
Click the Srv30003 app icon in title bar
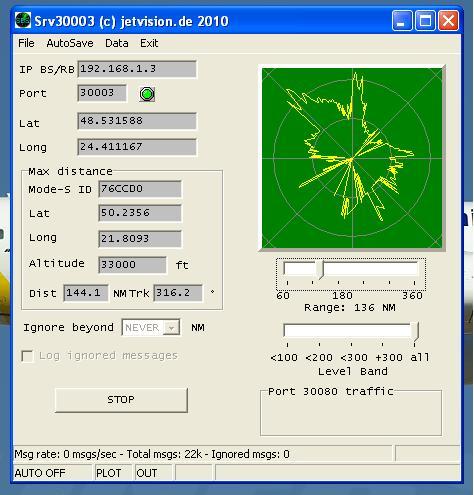[x=23, y=21]
